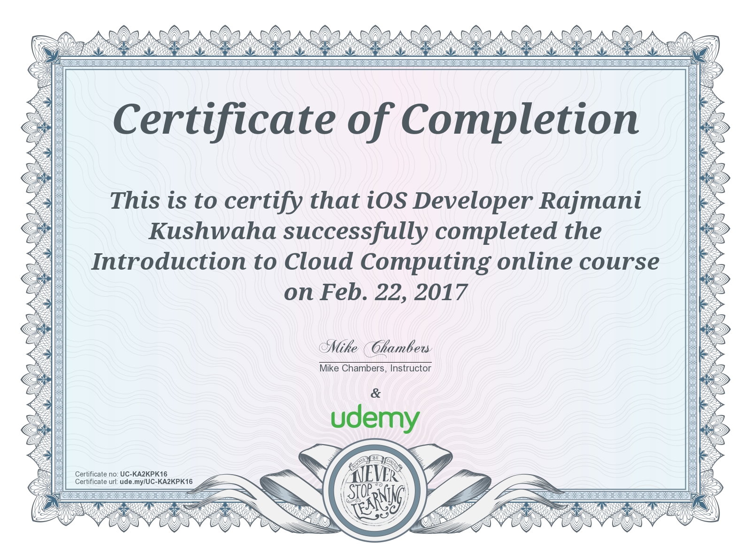Image resolution: width=751 pixels, height=560 pixels.
Task: Click the name Rajmani in the text
Action: click(590, 201)
